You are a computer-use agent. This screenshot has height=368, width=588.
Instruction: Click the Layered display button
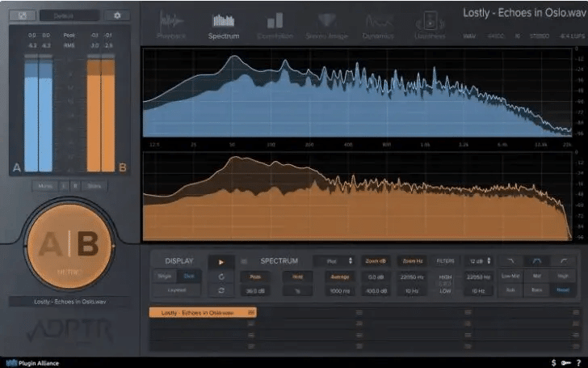(177, 290)
